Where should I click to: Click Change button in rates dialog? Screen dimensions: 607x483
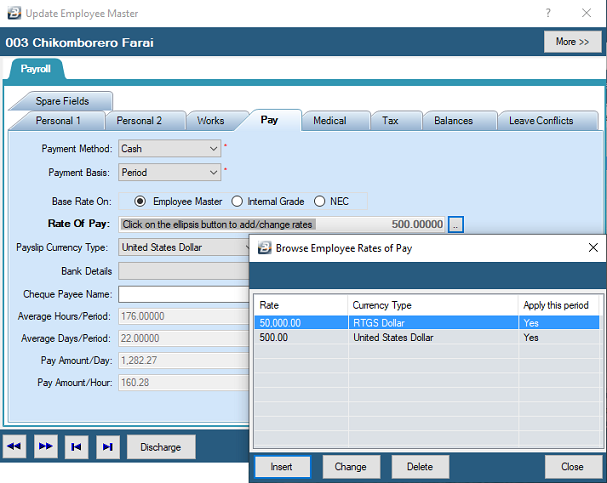(350, 467)
